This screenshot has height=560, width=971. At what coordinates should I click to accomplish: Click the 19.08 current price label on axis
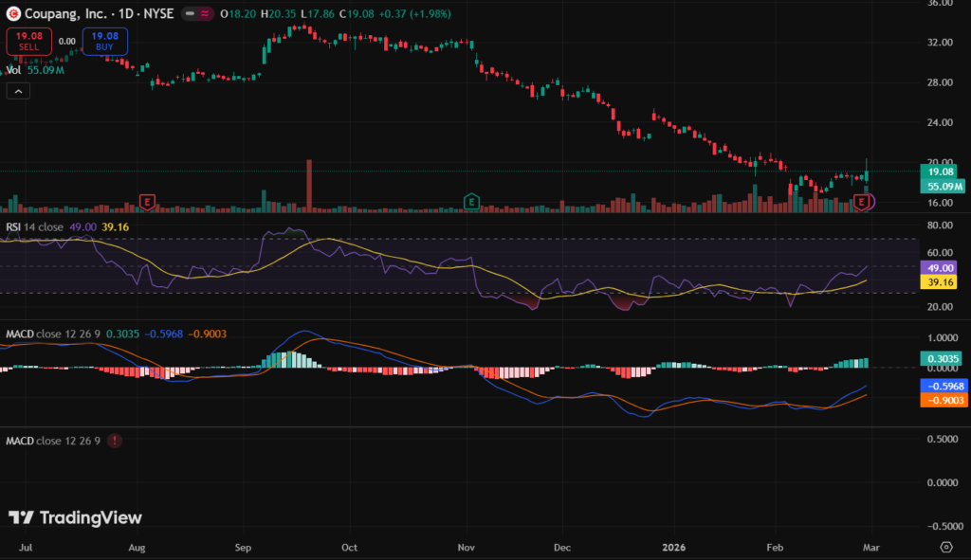(940, 173)
